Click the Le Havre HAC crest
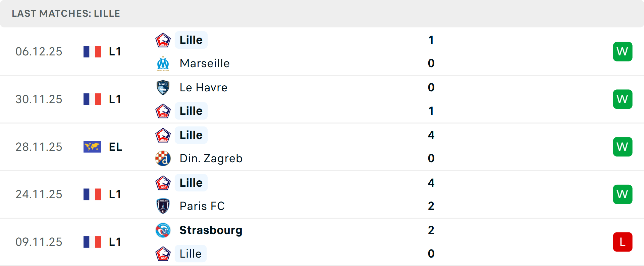This screenshot has height=266, width=644. (x=163, y=88)
